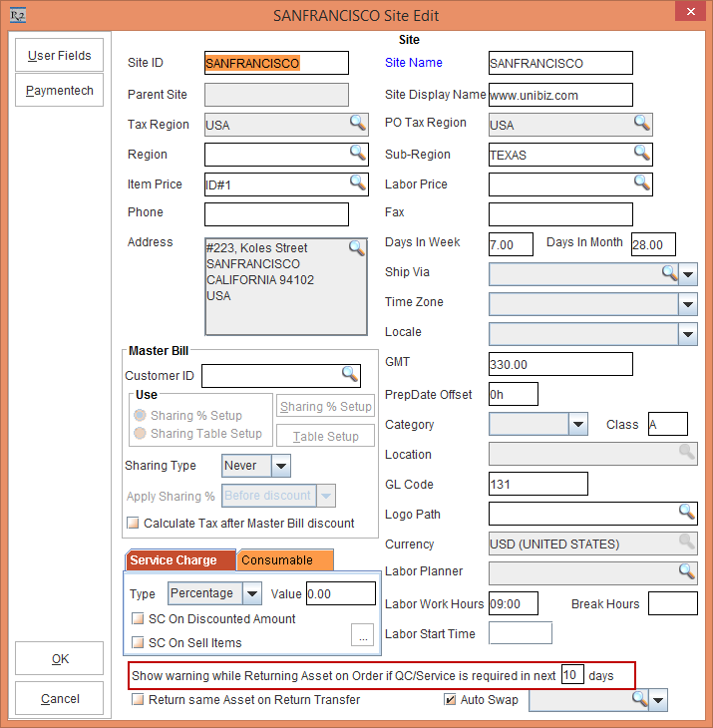
Task: Open the Logo Path browse magnifier icon
Action: [685, 513]
